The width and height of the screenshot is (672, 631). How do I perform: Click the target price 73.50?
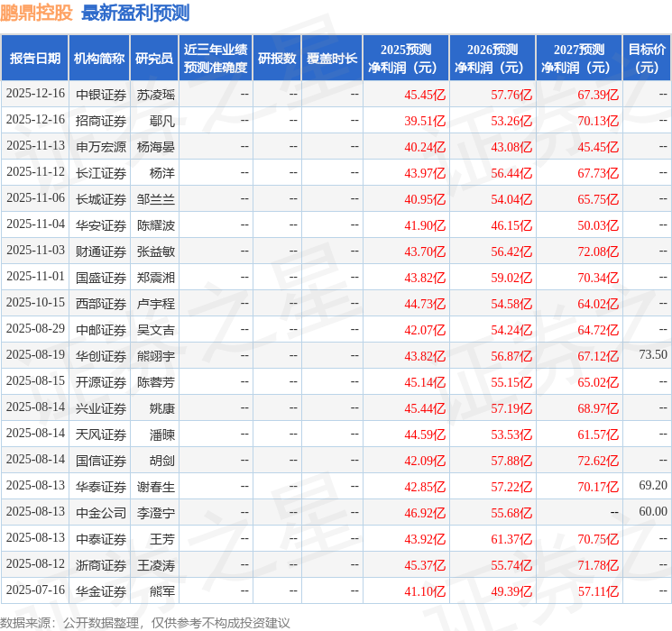tap(653, 354)
